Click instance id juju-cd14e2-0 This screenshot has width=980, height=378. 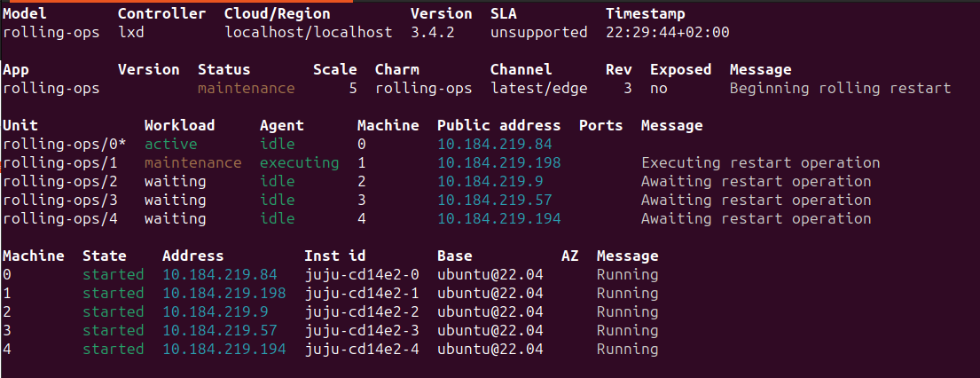coord(361,275)
